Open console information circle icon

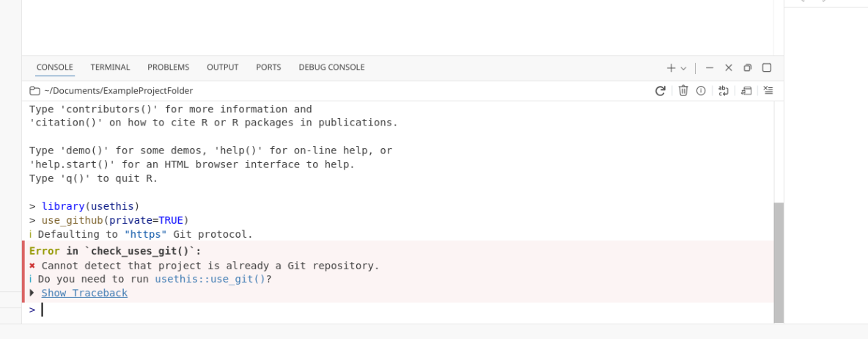[701, 91]
